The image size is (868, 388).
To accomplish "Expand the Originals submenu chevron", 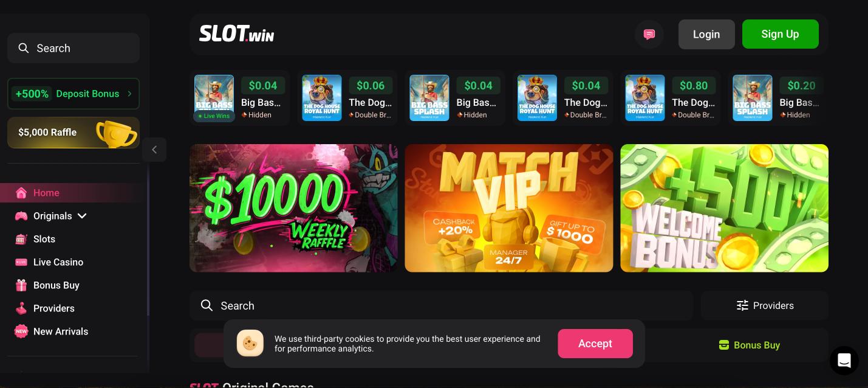I will tap(83, 216).
